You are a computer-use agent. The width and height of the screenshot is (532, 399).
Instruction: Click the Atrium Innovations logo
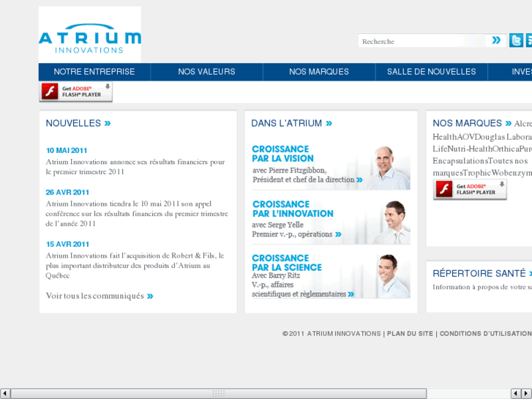[89, 34]
